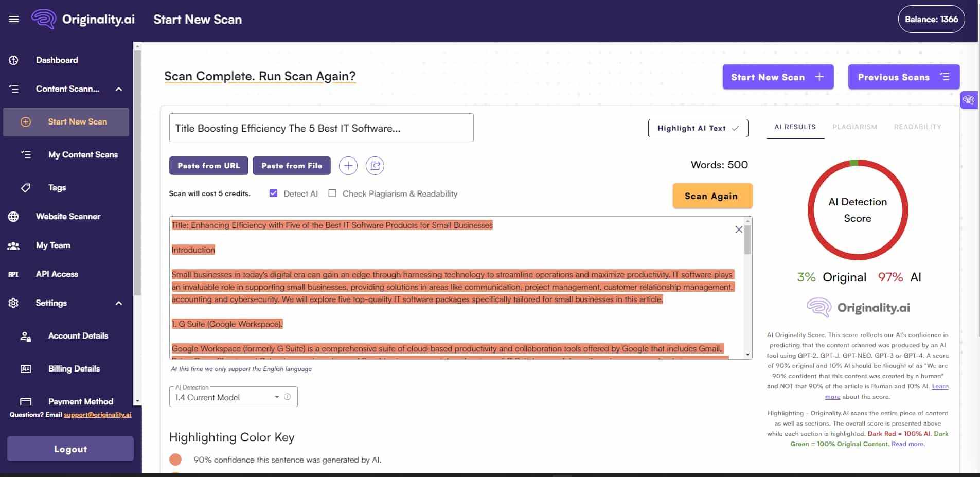Click the My Content Scans list icon
Viewport: 980px width, 477px height.
[26, 155]
